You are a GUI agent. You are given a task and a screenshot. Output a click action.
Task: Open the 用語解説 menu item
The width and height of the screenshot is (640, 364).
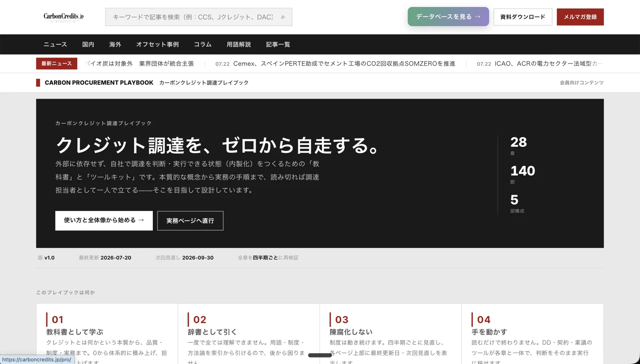(239, 44)
